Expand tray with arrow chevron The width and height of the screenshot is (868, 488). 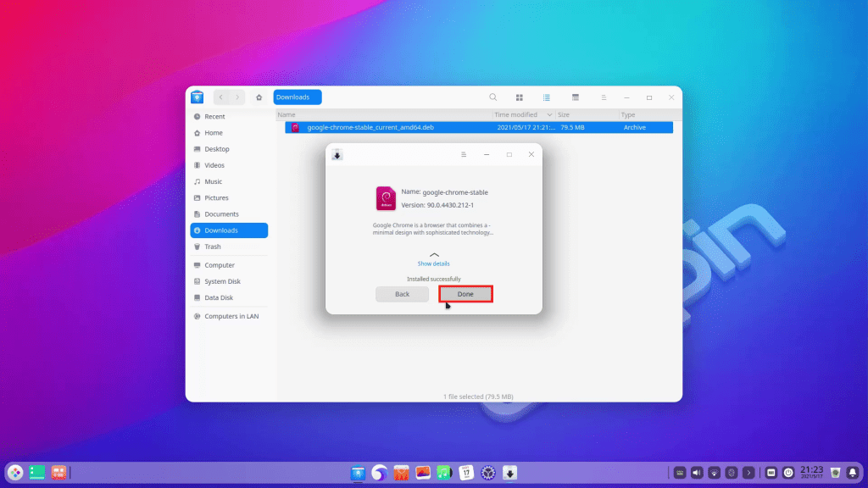(748, 473)
